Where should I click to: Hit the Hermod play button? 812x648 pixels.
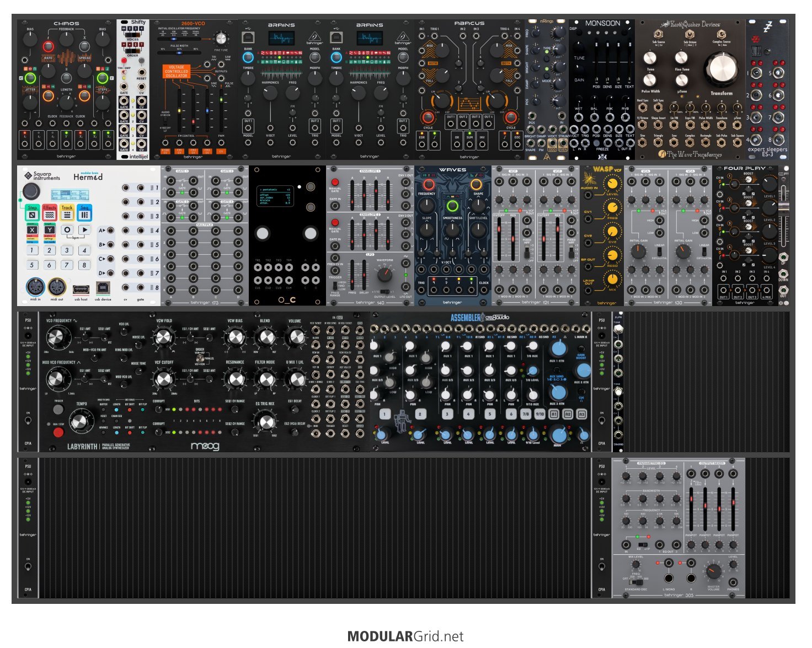(85, 230)
